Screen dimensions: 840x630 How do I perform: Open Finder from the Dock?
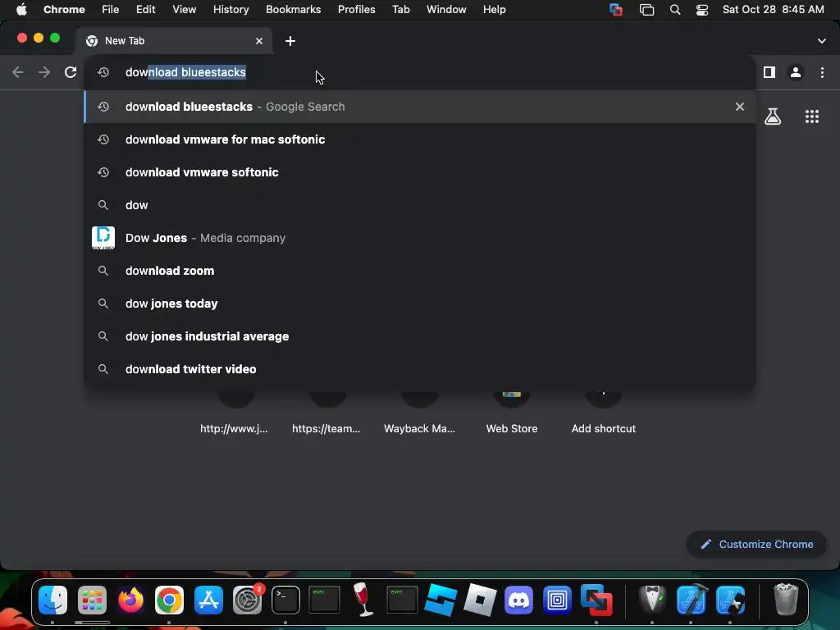pos(53,600)
